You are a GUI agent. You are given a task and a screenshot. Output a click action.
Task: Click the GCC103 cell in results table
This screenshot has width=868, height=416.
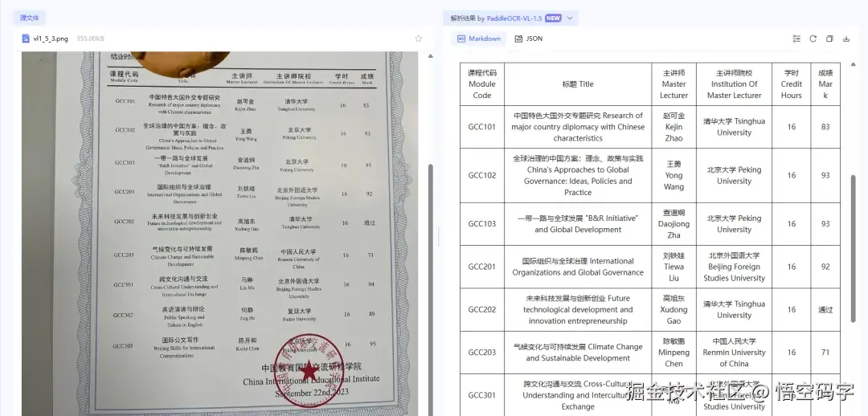(x=482, y=224)
